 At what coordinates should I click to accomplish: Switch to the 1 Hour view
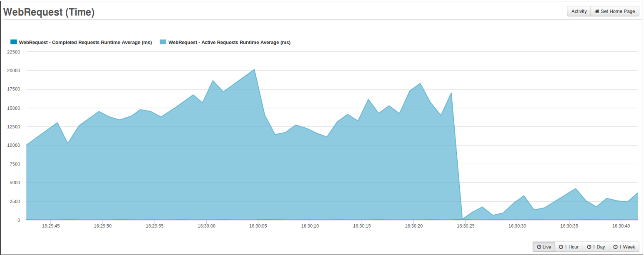point(569,247)
